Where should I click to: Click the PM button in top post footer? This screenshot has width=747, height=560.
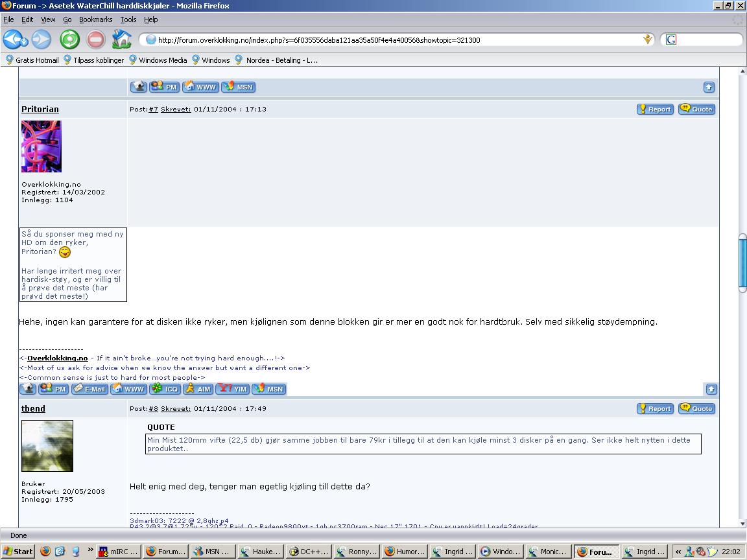pyautogui.click(x=164, y=87)
